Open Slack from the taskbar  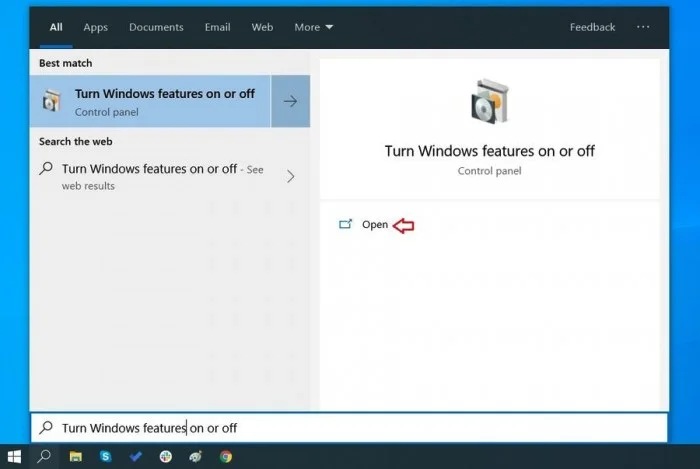click(x=166, y=457)
